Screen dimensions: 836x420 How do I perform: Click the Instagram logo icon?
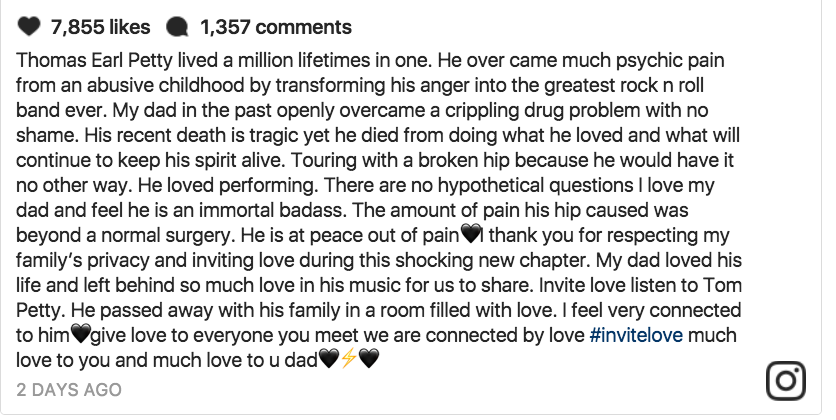(786, 380)
